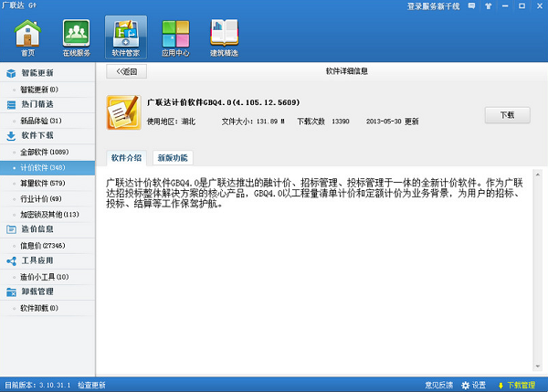This screenshot has height=392, width=548.
Task: Open the 首页 home icon
Action: [x=27, y=38]
